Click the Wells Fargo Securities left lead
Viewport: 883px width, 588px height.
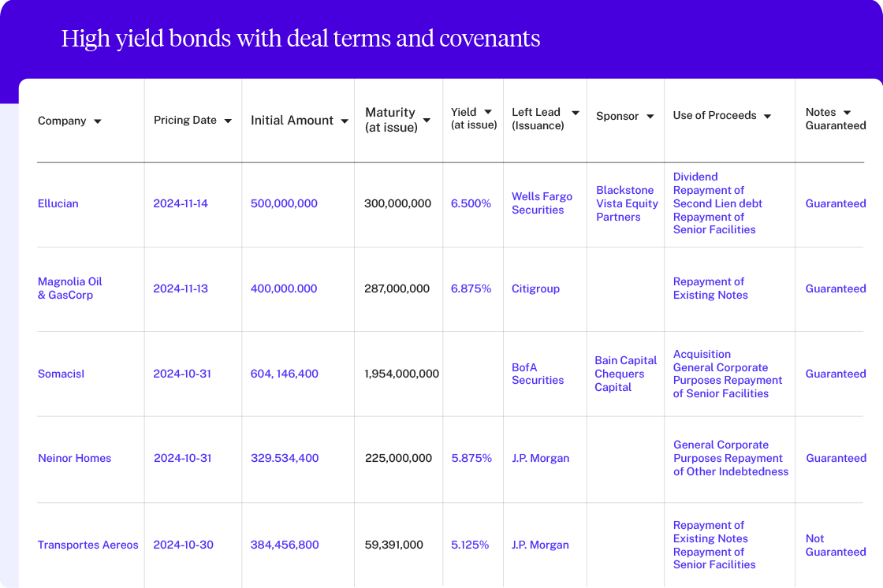542,203
